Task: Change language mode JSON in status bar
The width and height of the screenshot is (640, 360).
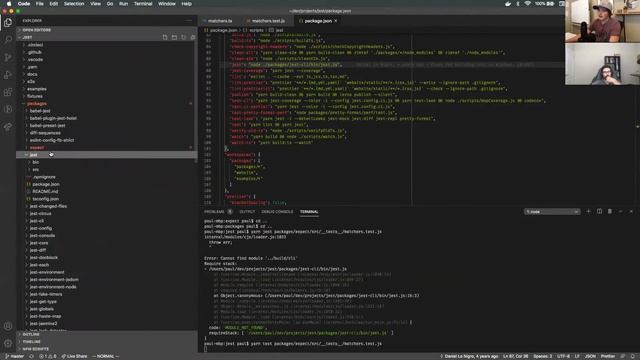Action: click(x=590, y=356)
